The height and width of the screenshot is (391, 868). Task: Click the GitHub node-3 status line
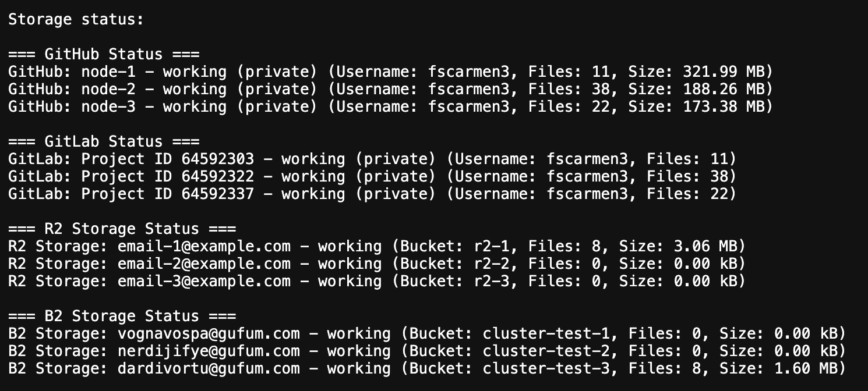coord(390,106)
